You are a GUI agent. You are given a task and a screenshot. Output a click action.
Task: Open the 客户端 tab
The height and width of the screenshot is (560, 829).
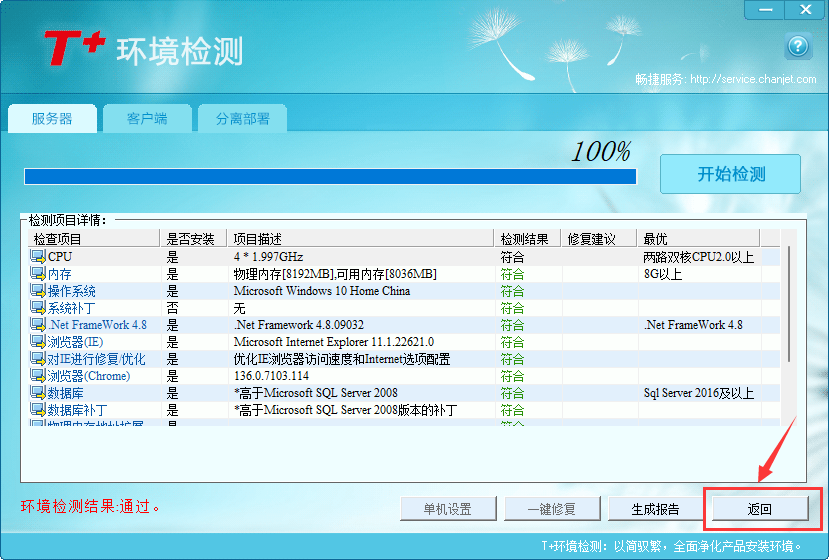147,118
